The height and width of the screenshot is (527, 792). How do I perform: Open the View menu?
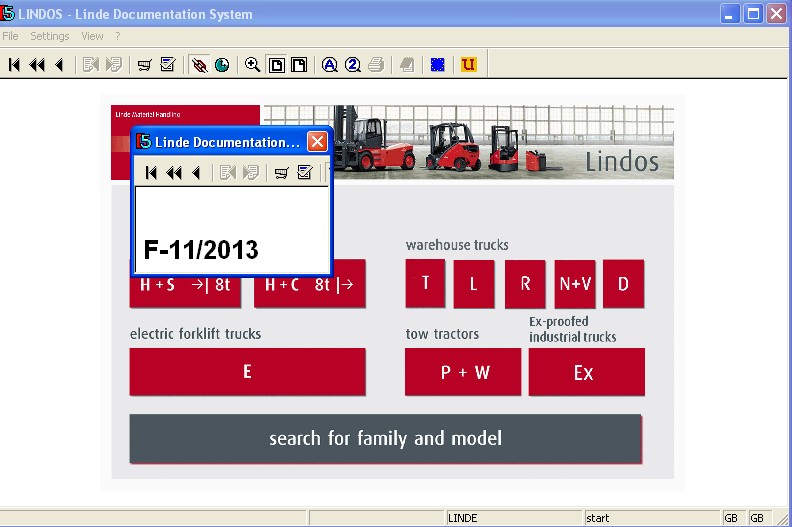(92, 36)
